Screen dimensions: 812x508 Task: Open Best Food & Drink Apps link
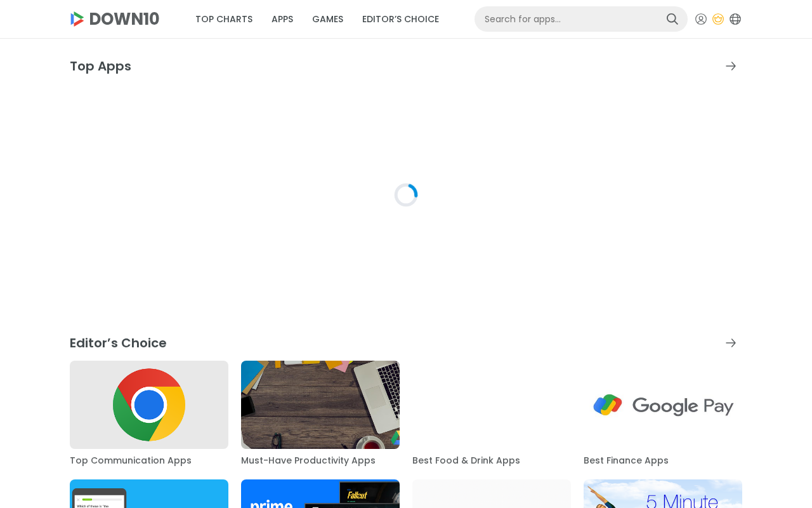point(466,460)
